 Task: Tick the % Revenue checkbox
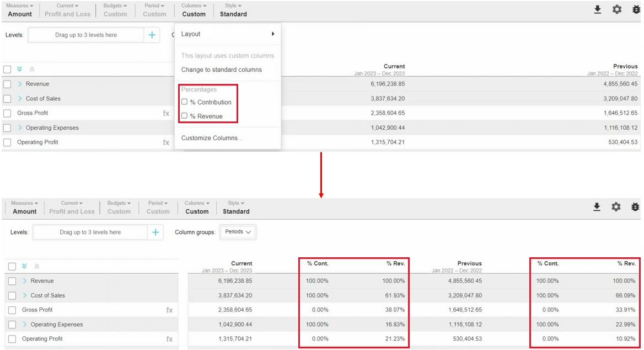(x=185, y=116)
